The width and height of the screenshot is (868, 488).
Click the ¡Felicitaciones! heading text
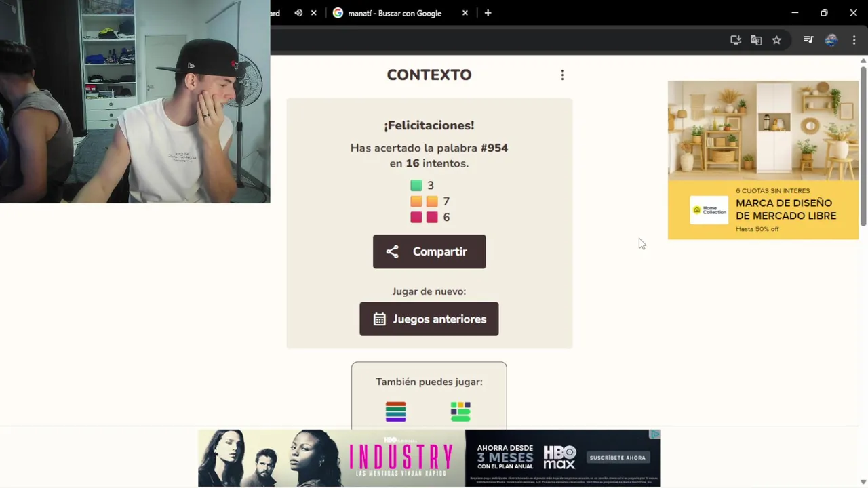coord(429,125)
